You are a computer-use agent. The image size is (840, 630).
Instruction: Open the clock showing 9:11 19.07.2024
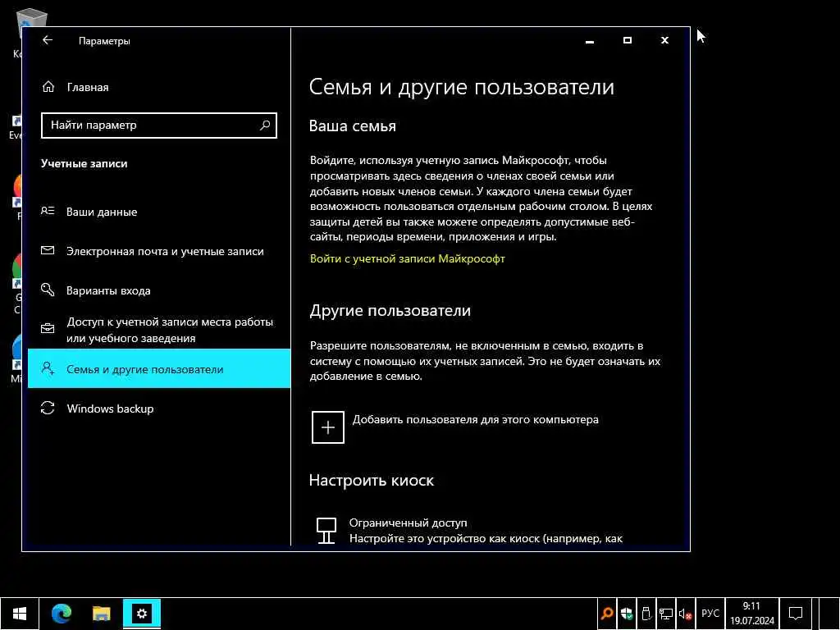pos(751,614)
